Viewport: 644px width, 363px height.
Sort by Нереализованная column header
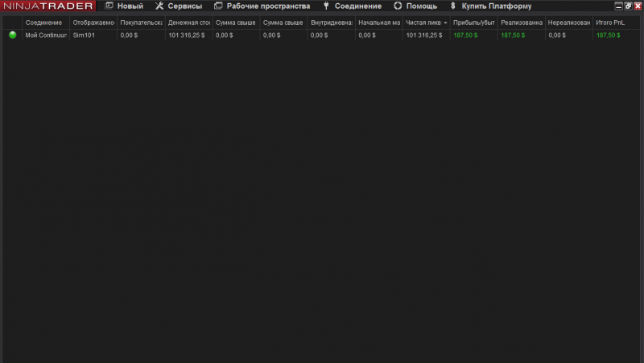pos(569,23)
